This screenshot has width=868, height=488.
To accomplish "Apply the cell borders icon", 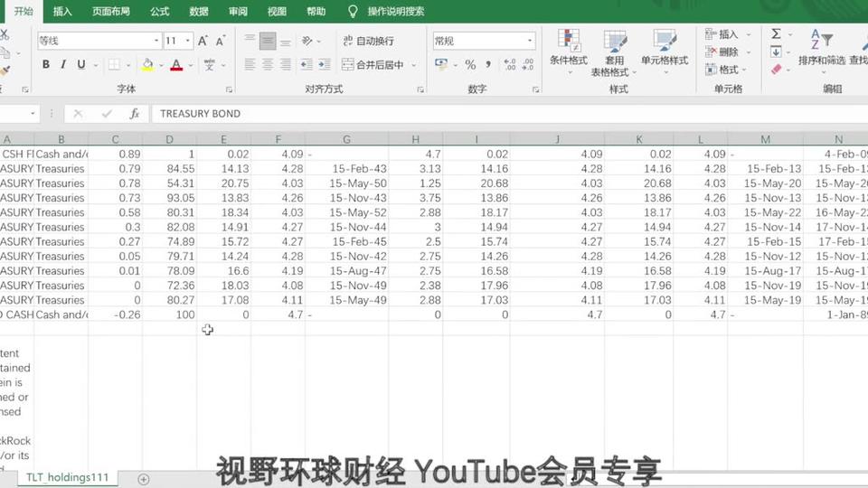I will click(x=114, y=65).
